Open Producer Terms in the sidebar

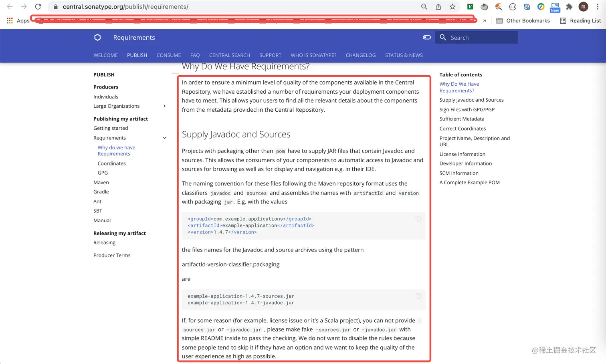[112, 255]
